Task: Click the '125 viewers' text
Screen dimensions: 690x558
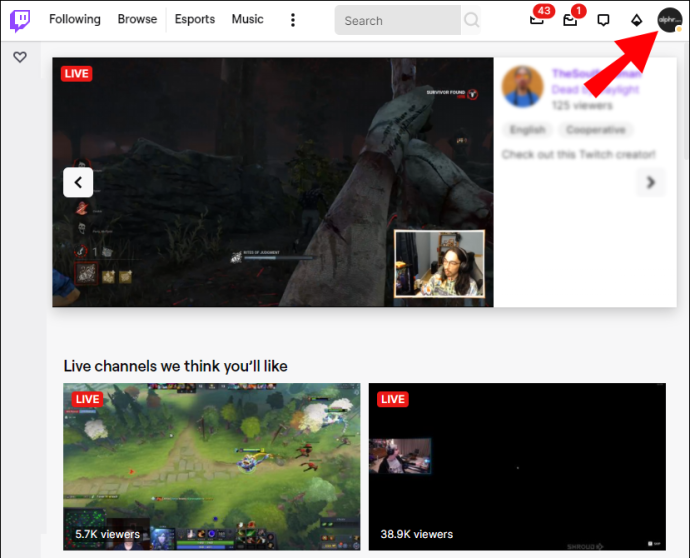Action: pyautogui.click(x=582, y=106)
